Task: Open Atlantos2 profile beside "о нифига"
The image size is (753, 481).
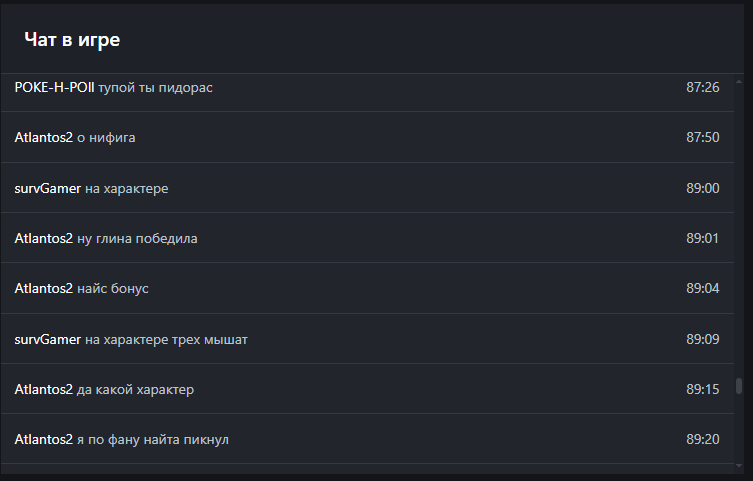Action: tap(44, 138)
